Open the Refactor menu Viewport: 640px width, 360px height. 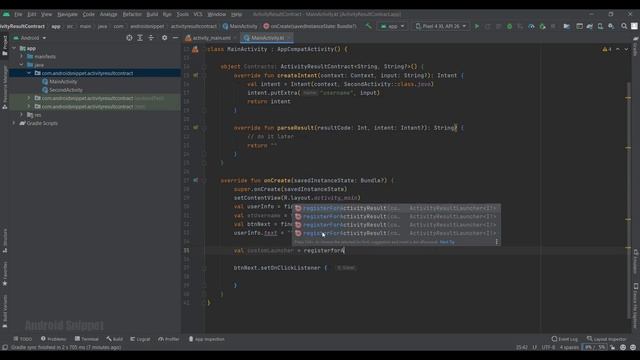pos(132,14)
